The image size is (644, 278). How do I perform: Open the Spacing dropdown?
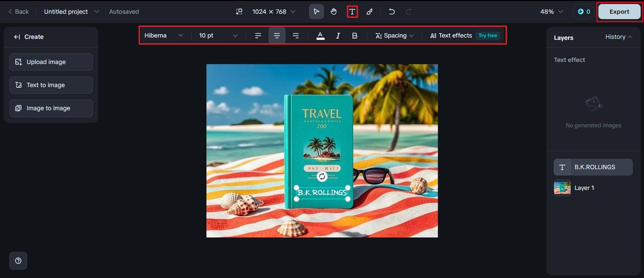coord(395,36)
